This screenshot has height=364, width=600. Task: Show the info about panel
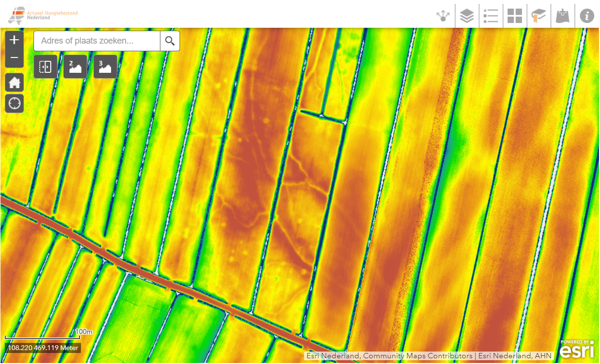[587, 16]
